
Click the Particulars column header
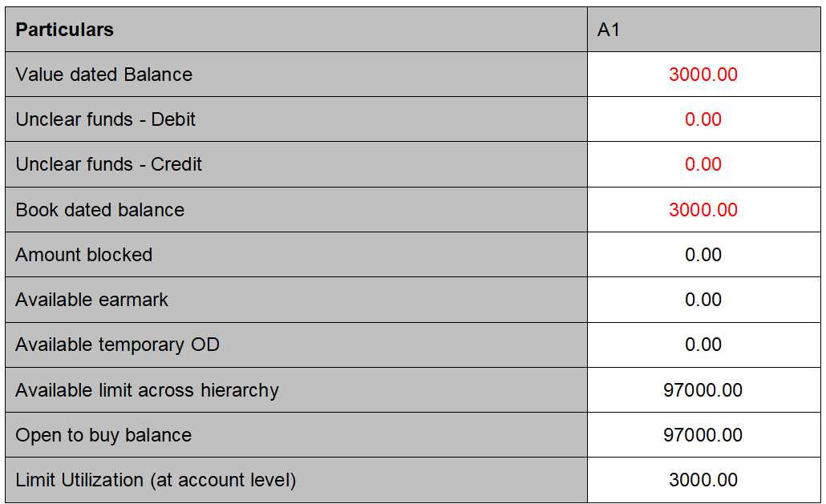pyautogui.click(x=65, y=30)
